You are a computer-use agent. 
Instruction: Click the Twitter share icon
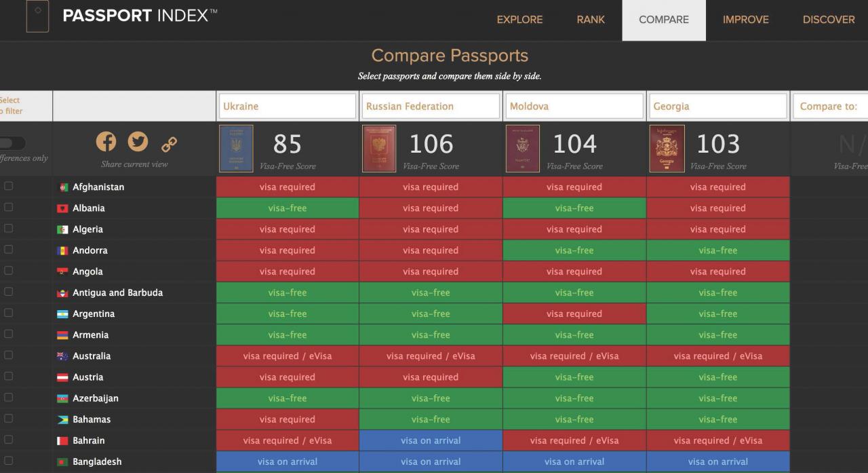pos(138,141)
